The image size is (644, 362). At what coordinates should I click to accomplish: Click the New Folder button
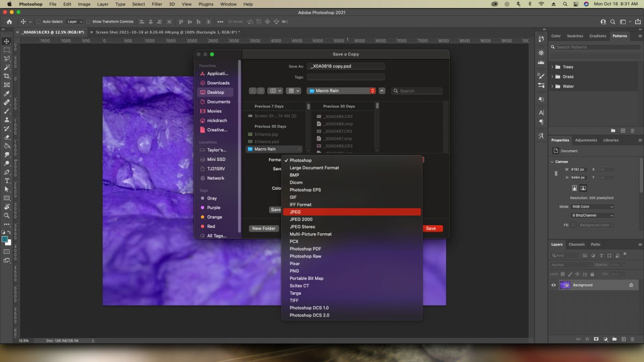[264, 228]
